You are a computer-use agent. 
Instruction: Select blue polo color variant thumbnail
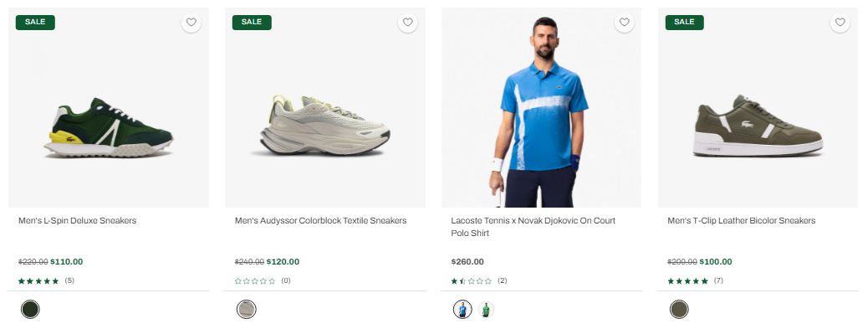click(x=462, y=309)
